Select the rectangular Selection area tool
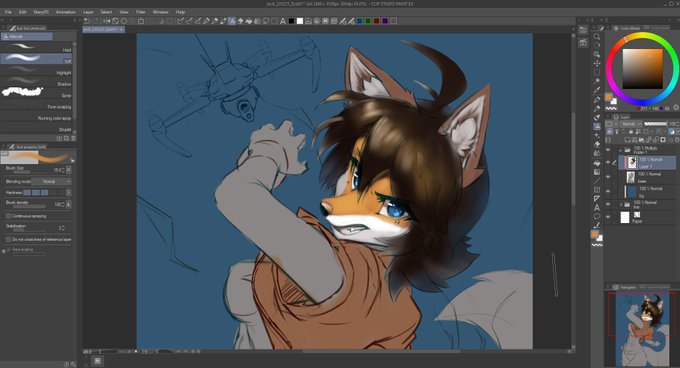This screenshot has width=680, height=368. 597,72
